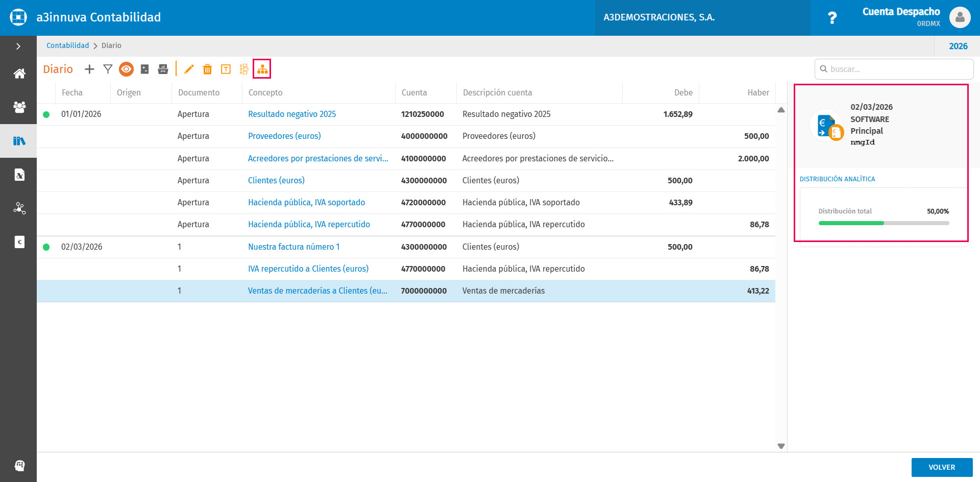
Task: Open the filter funnel in Diario toolbar
Action: pos(108,69)
